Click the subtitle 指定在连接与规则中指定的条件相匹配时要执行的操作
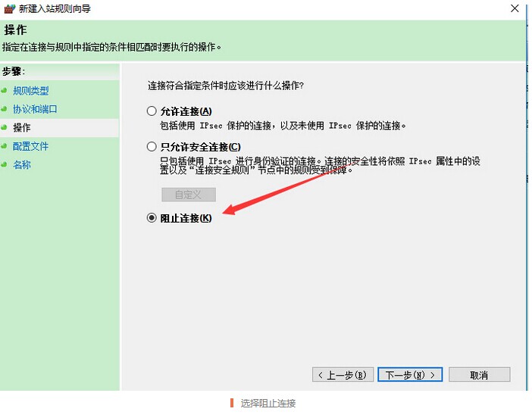The height and width of the screenshot is (418, 532). click(x=111, y=47)
